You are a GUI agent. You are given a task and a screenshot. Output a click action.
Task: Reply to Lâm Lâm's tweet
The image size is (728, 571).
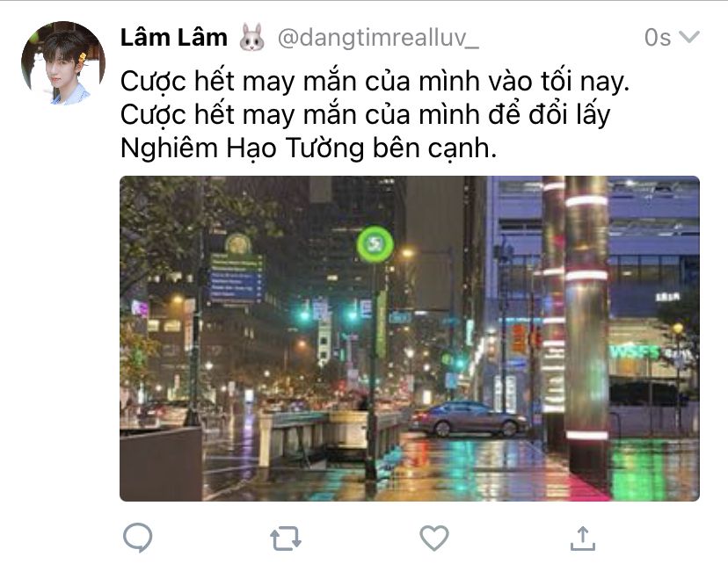pos(138,538)
